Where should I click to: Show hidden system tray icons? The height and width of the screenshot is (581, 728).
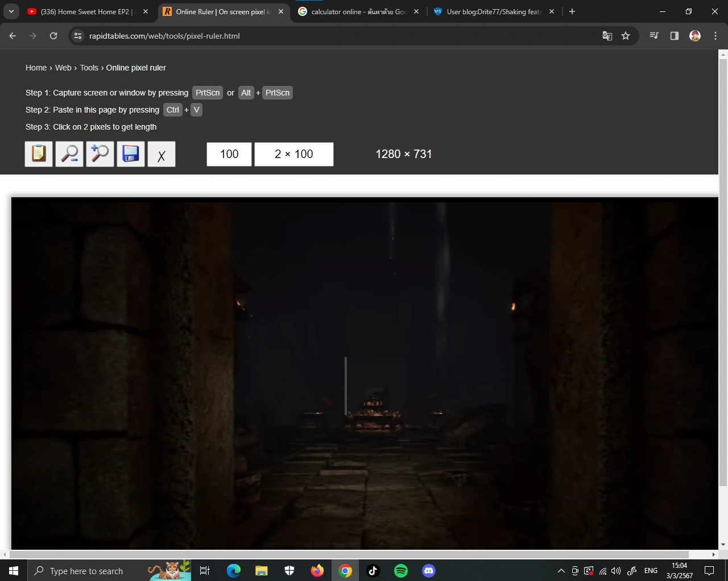[x=561, y=571]
